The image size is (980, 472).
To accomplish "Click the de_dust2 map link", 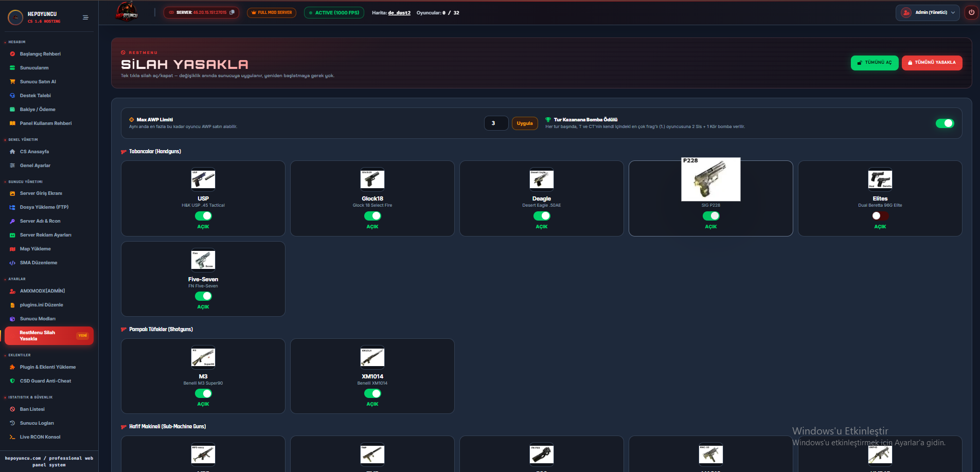I will point(399,13).
